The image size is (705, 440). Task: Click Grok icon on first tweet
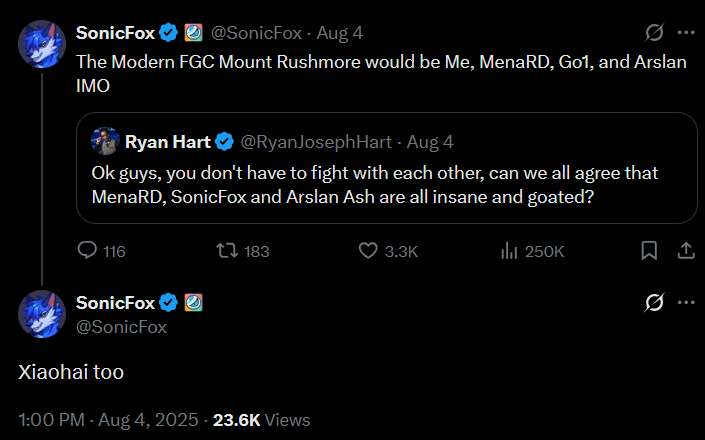click(654, 32)
